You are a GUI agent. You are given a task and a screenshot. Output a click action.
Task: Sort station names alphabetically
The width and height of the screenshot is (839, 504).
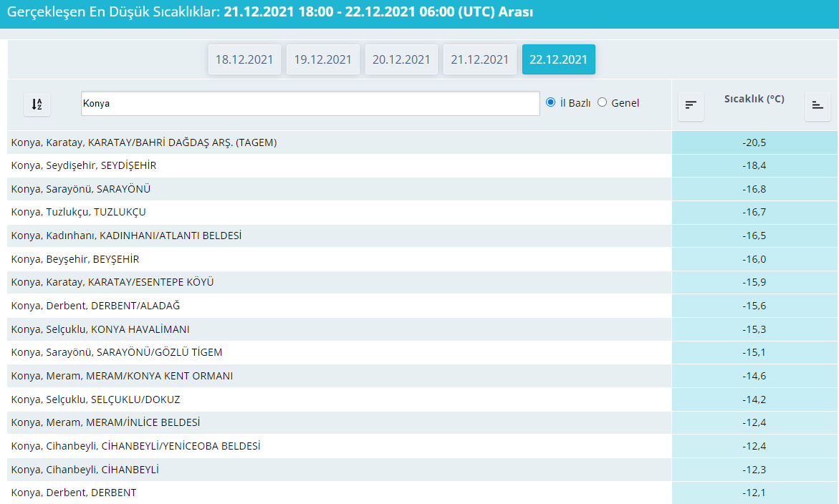37,105
